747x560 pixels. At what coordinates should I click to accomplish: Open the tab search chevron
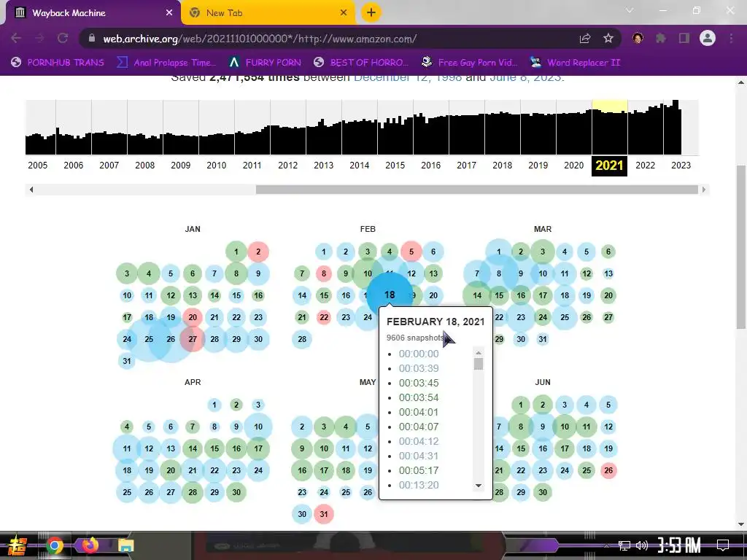pyautogui.click(x=630, y=10)
